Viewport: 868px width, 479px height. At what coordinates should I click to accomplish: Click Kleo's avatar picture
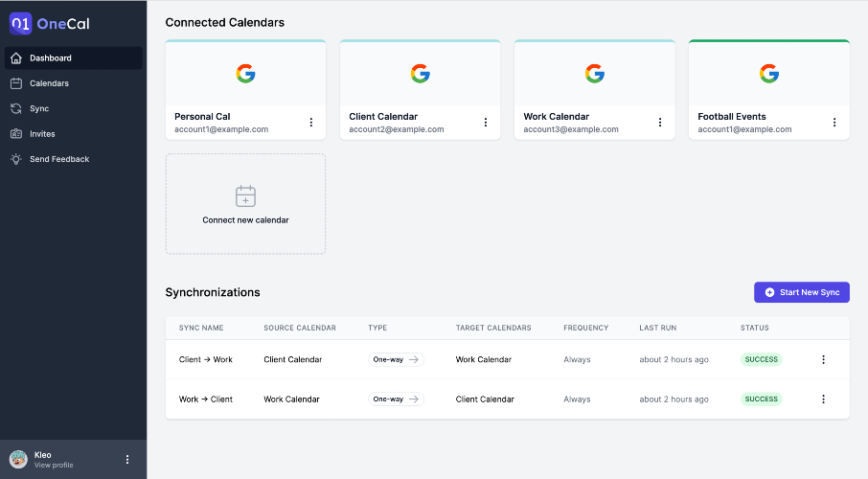[x=18, y=460]
